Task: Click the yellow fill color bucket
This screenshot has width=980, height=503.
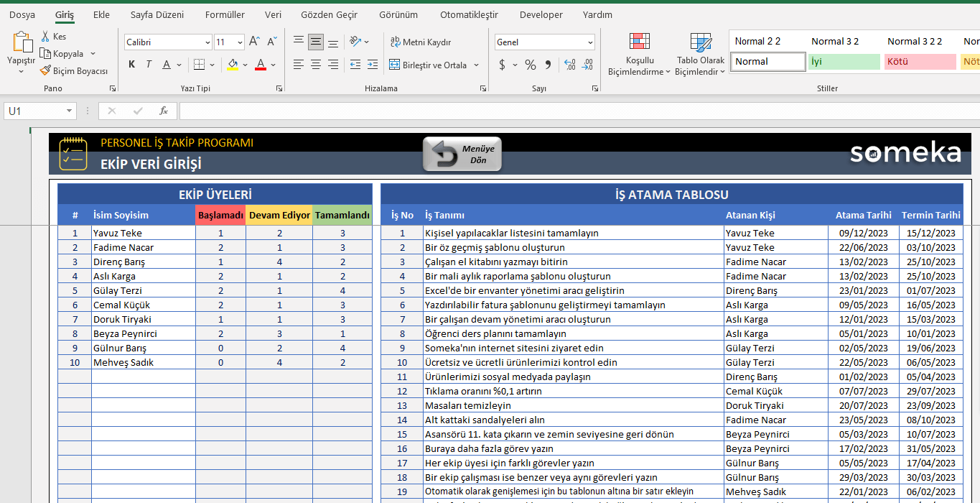Action: (x=232, y=65)
